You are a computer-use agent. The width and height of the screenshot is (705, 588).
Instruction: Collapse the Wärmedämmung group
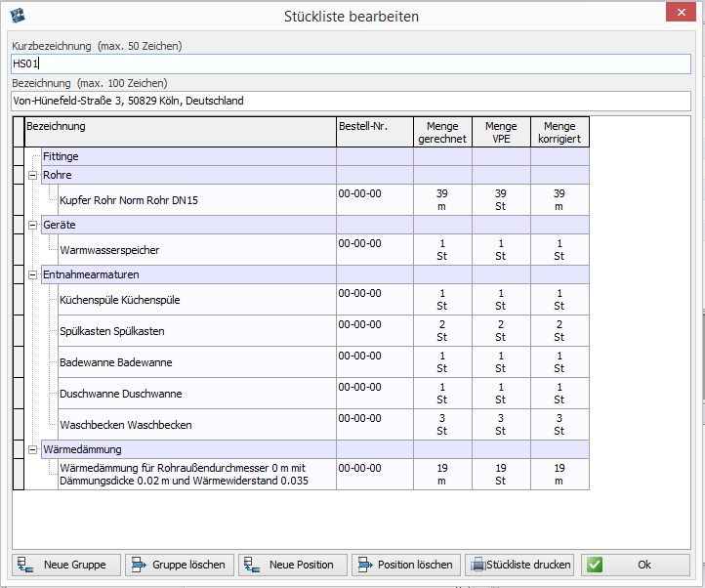[32, 449]
